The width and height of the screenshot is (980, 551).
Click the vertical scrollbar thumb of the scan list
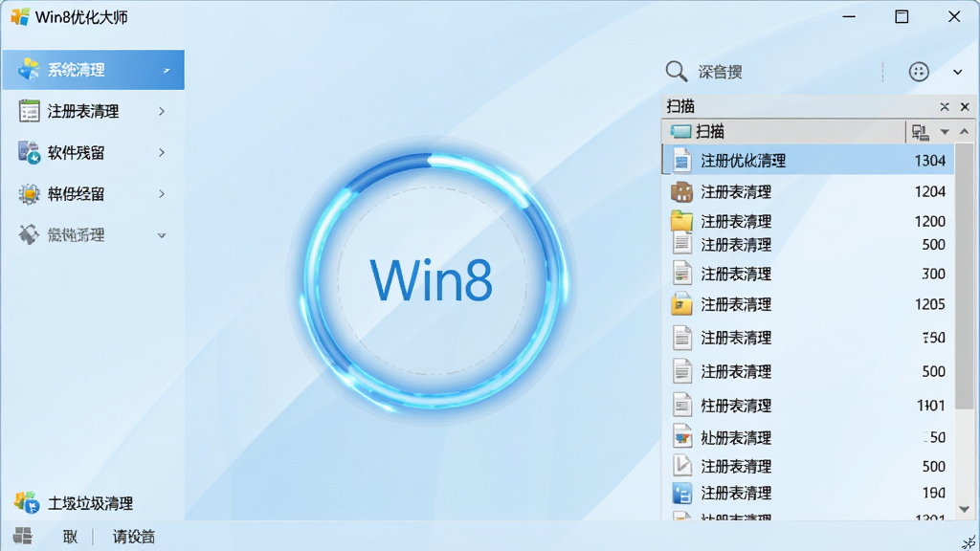pos(966,276)
